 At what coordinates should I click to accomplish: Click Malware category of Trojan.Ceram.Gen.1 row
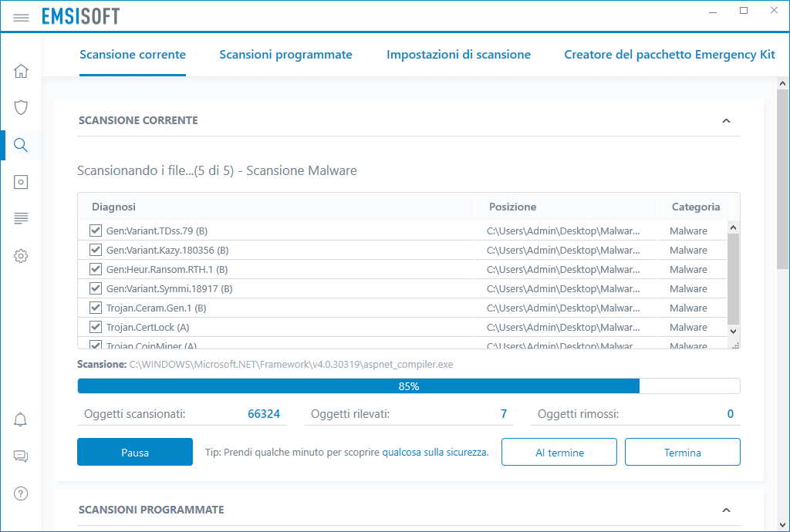tap(688, 308)
